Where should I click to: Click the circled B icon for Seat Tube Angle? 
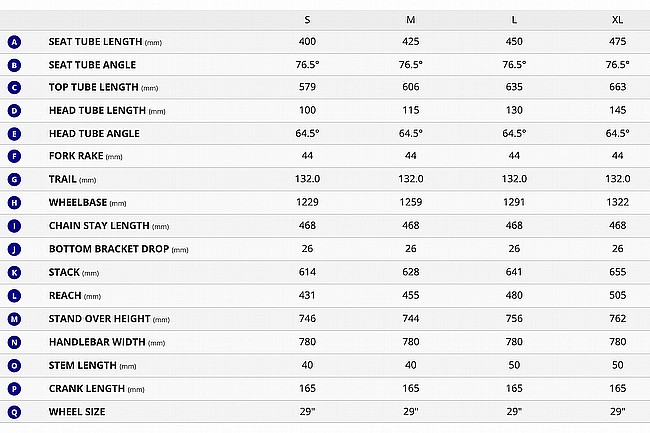click(15, 65)
